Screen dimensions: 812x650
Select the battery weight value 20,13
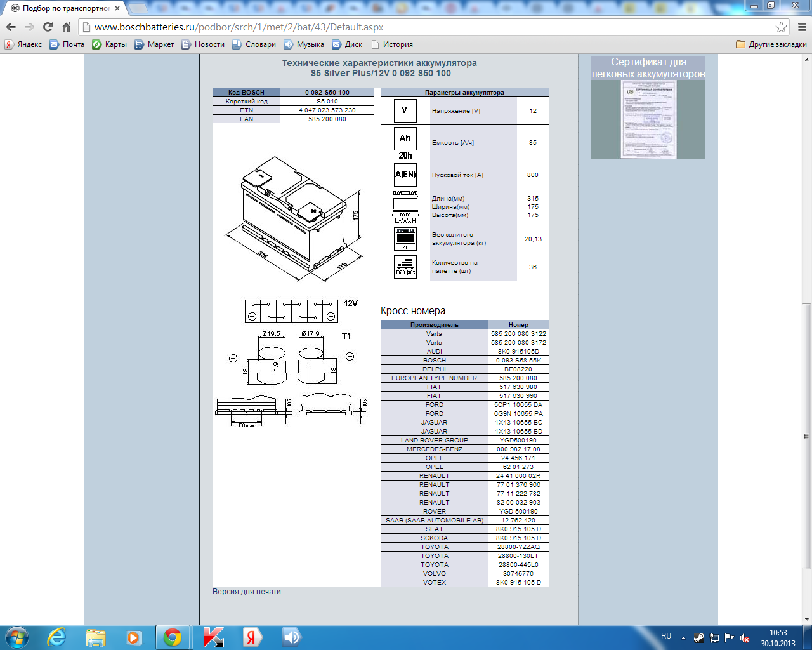[533, 239]
